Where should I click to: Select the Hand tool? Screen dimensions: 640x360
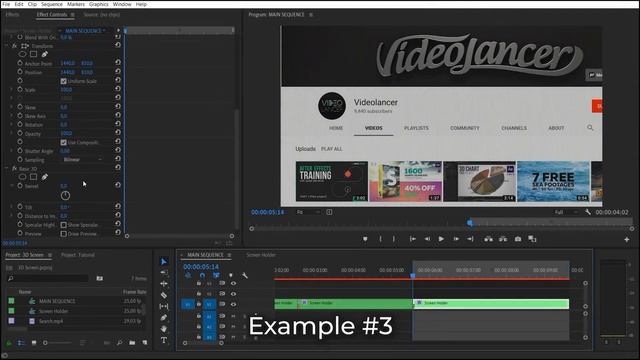click(164, 329)
